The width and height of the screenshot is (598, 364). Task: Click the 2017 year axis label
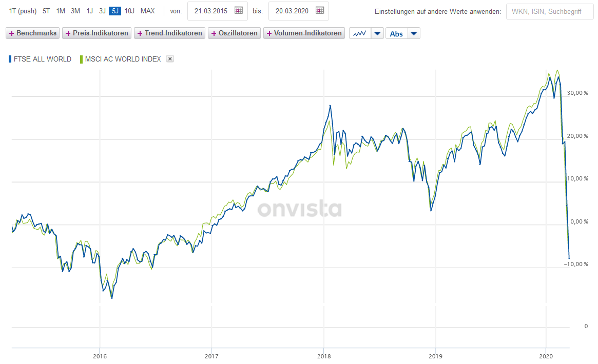pyautogui.click(x=211, y=356)
